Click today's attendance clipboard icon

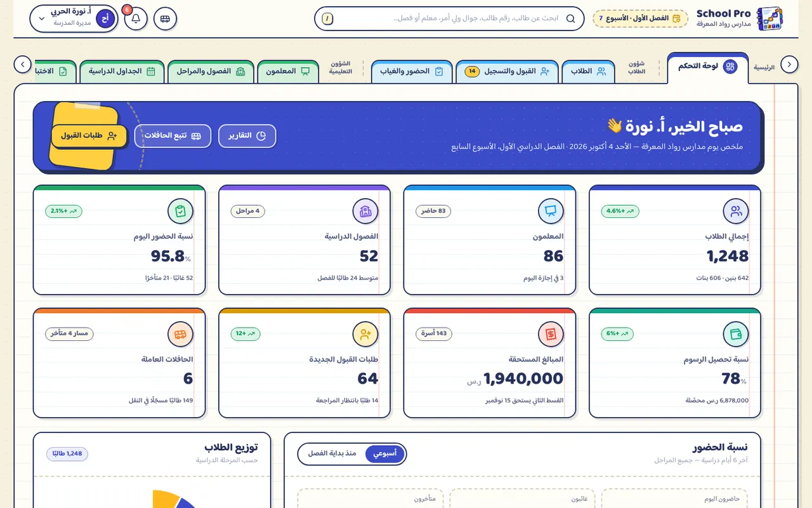point(180,211)
